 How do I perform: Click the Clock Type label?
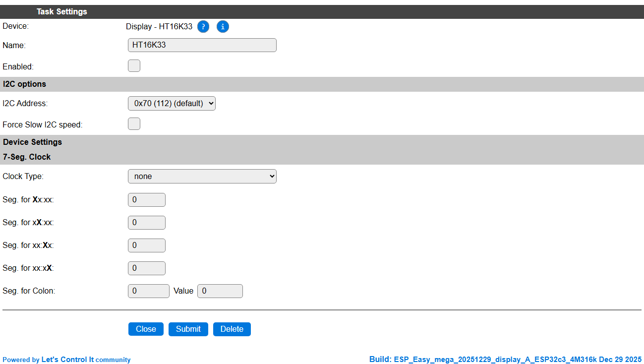click(23, 177)
